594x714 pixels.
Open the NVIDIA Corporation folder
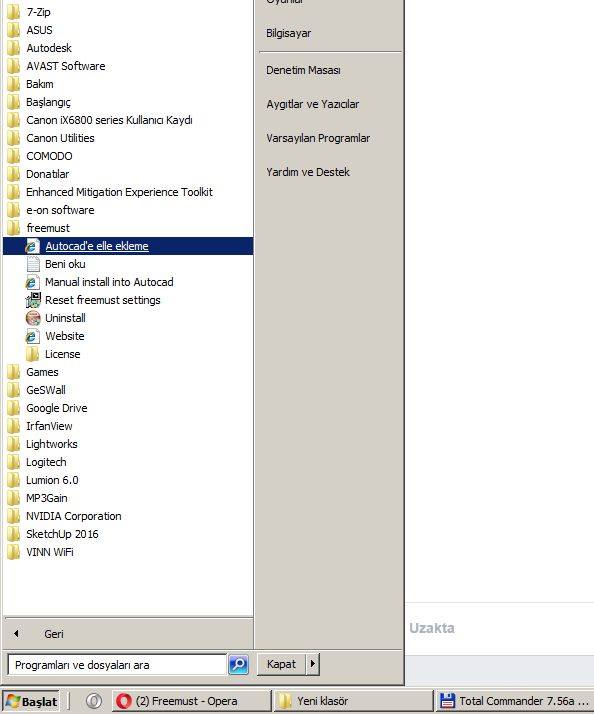point(73,516)
